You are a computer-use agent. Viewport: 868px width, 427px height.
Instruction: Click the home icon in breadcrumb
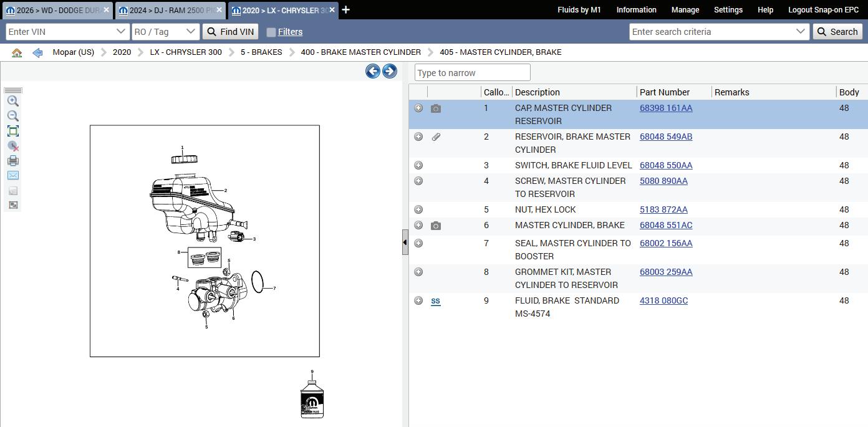pos(17,53)
